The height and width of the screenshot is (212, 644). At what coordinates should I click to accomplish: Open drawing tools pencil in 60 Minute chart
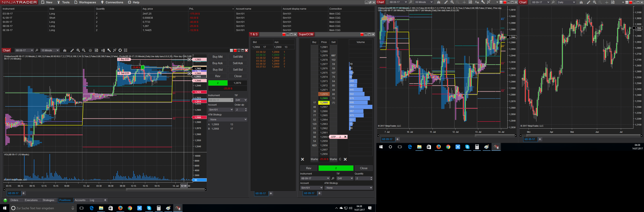click(446, 2)
